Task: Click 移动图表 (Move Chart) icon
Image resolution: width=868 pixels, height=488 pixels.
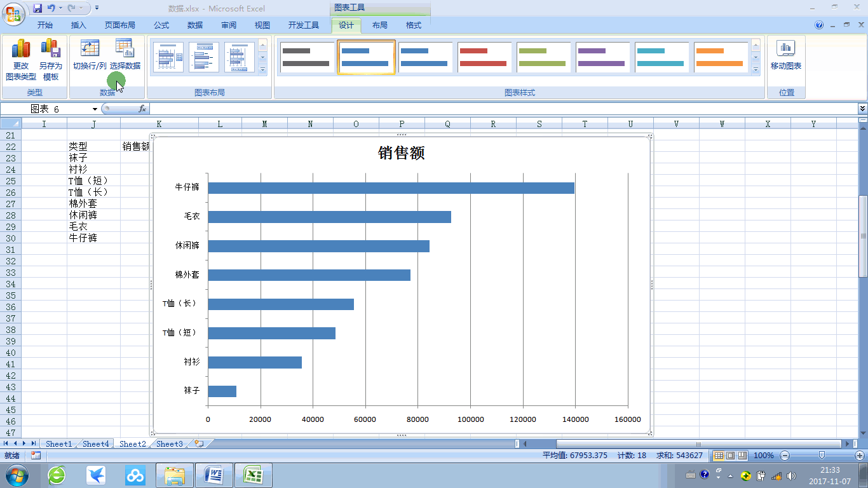Action: 786,55
